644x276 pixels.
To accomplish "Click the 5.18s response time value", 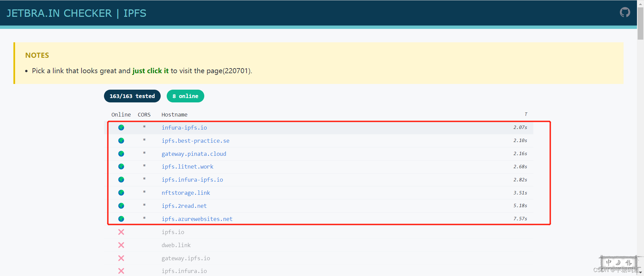I will point(520,205).
